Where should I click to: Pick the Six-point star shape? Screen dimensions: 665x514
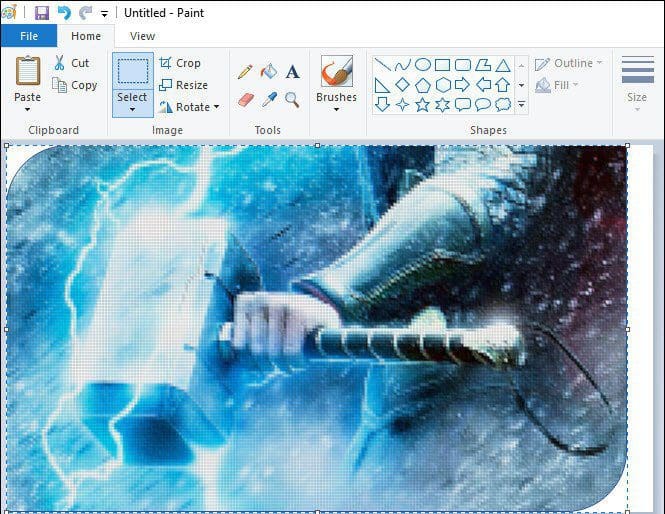tap(442, 104)
